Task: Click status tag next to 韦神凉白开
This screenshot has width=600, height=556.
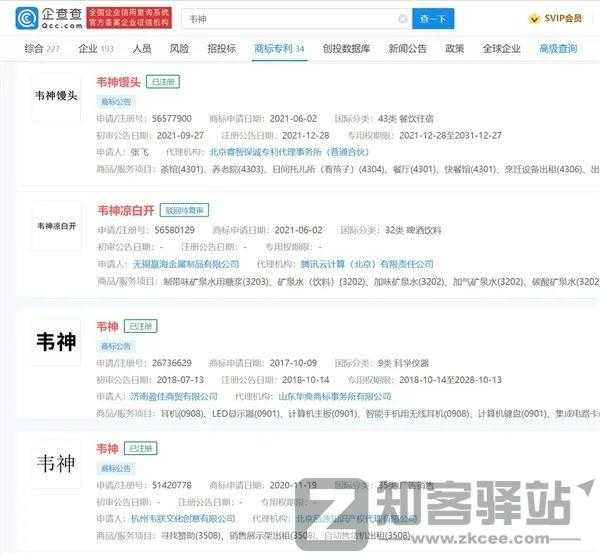Action: click(184, 210)
